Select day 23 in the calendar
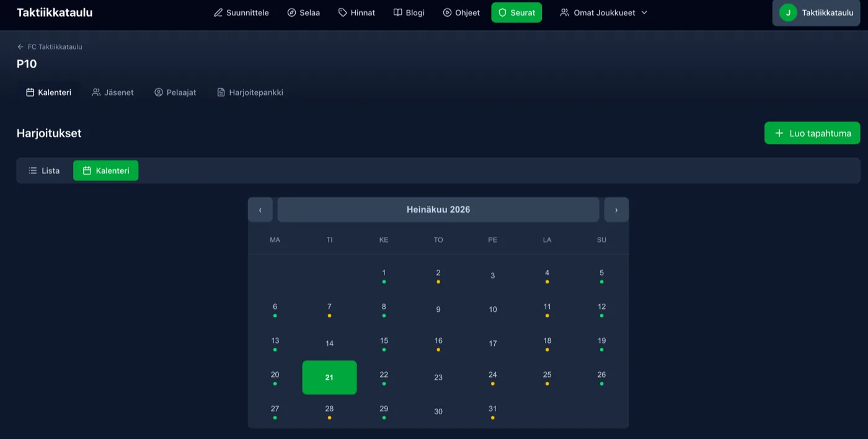The height and width of the screenshot is (439, 868). [438, 378]
